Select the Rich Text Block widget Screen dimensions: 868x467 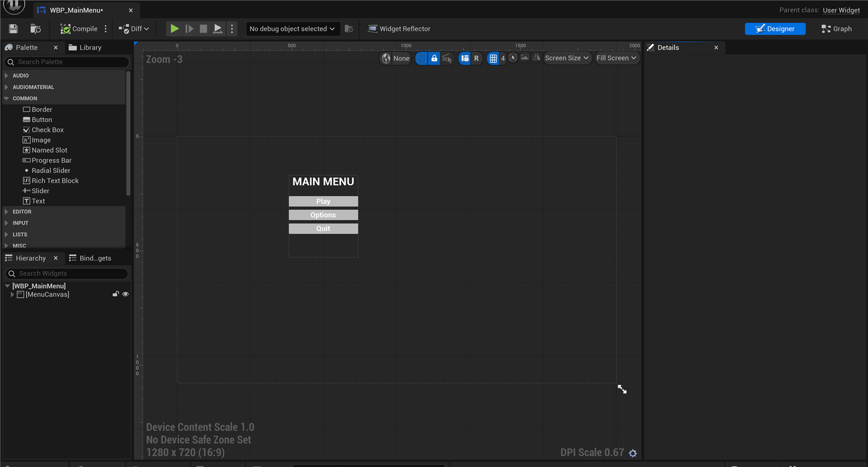point(51,181)
